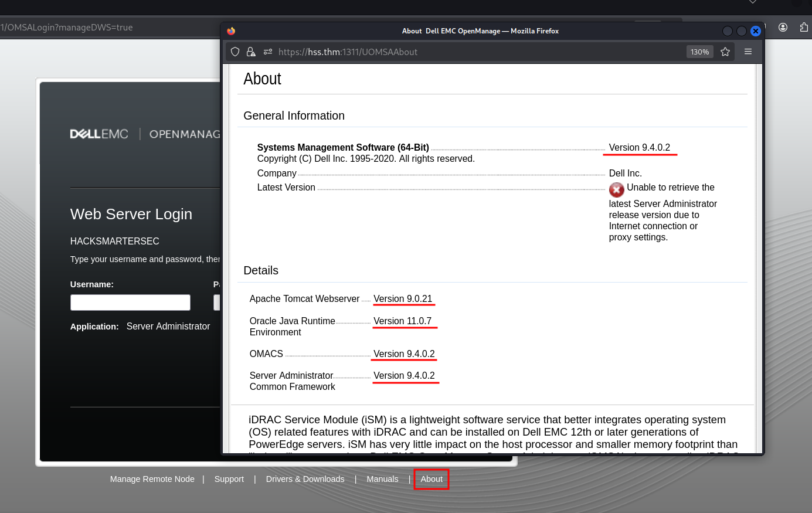The width and height of the screenshot is (812, 513).
Task: Bookmark the About page with the star
Action: (x=725, y=52)
